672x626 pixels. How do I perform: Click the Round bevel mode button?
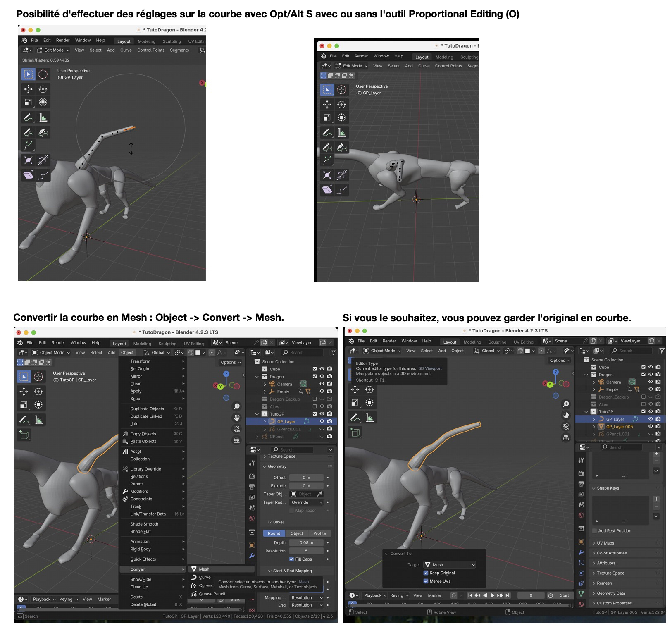tap(274, 533)
